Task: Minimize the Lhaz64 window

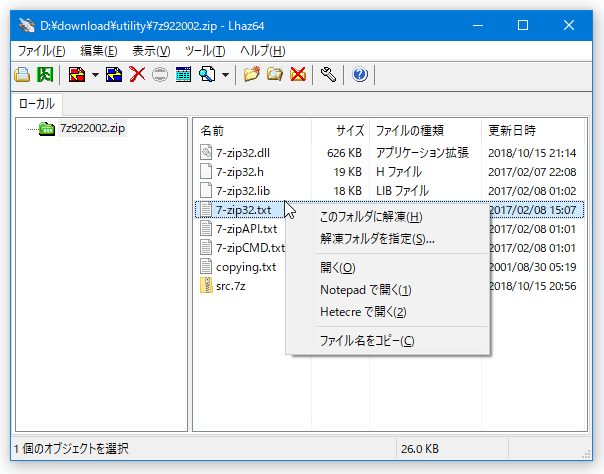Action: pos(478,25)
